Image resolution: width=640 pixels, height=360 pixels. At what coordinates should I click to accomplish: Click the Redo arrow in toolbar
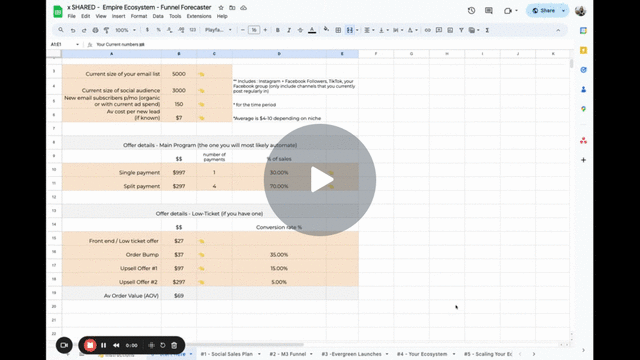84,30
